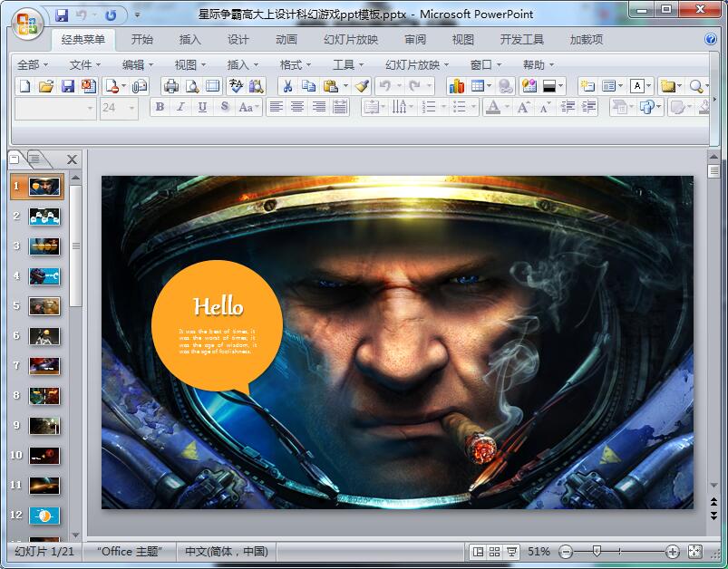Click the slide pane vertical scrollbar handle

713,171
